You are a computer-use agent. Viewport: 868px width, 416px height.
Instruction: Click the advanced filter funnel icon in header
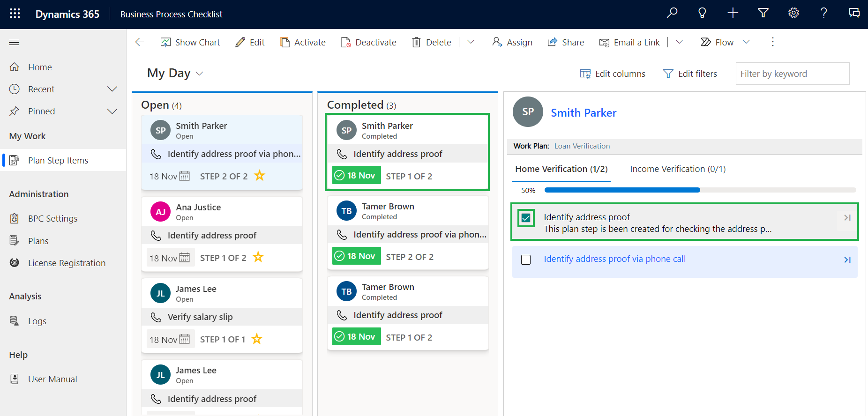pyautogui.click(x=763, y=13)
